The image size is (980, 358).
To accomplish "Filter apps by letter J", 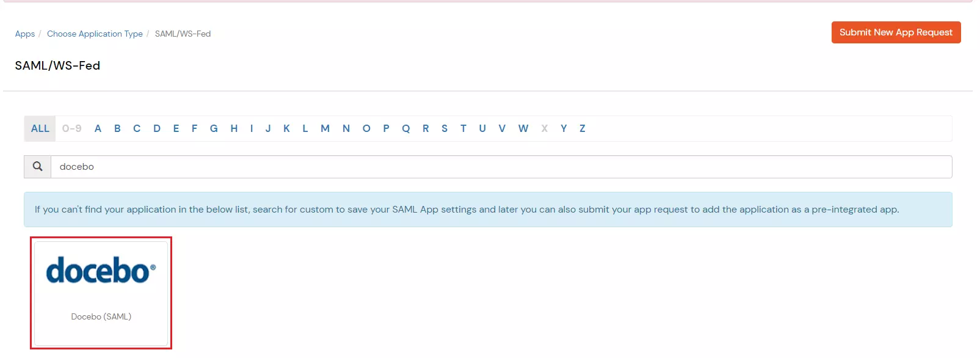I will pos(268,128).
